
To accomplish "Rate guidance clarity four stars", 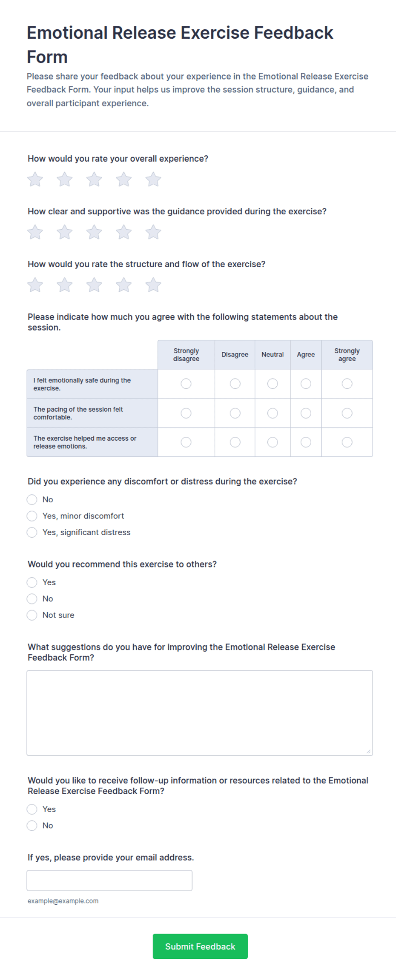I will pos(124,232).
